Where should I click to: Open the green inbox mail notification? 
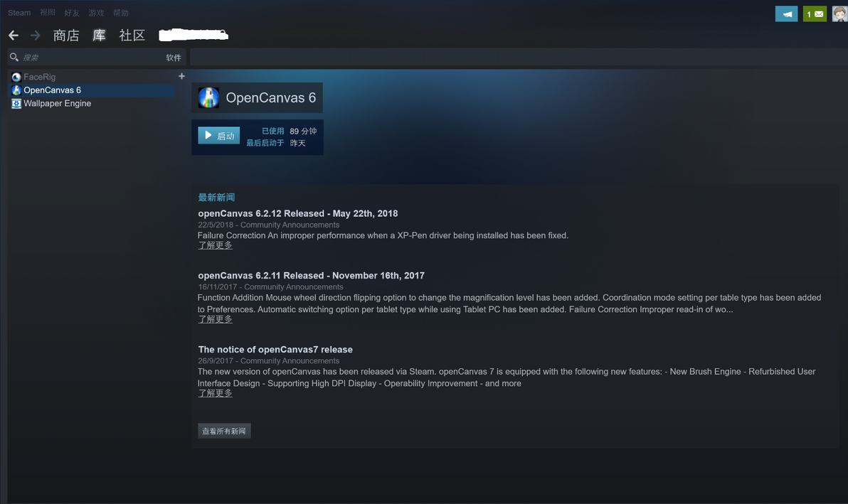[815, 14]
